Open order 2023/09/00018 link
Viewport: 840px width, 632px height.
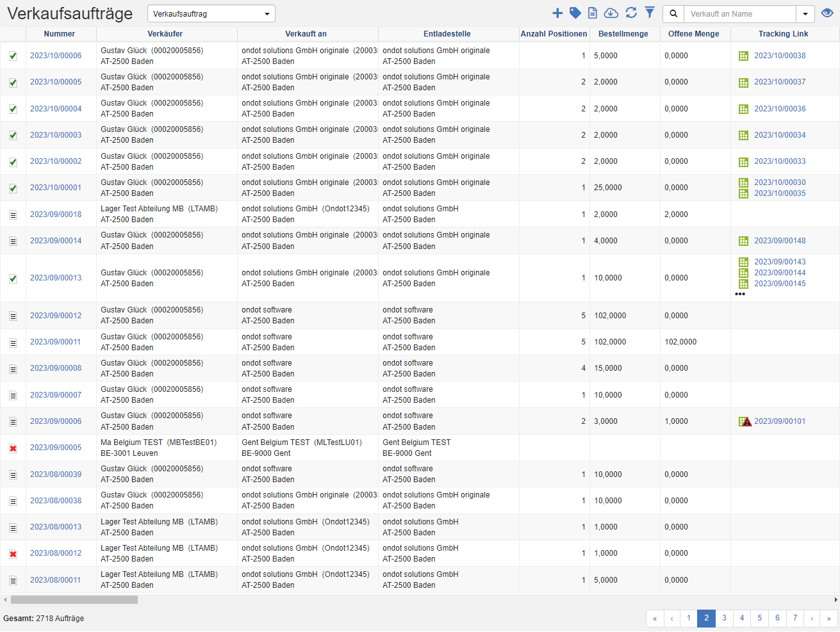tap(56, 215)
